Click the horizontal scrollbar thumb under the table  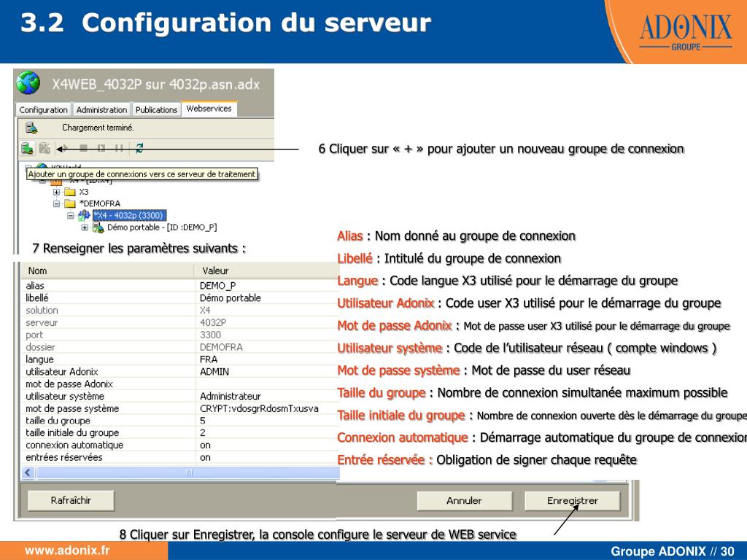[188, 472]
